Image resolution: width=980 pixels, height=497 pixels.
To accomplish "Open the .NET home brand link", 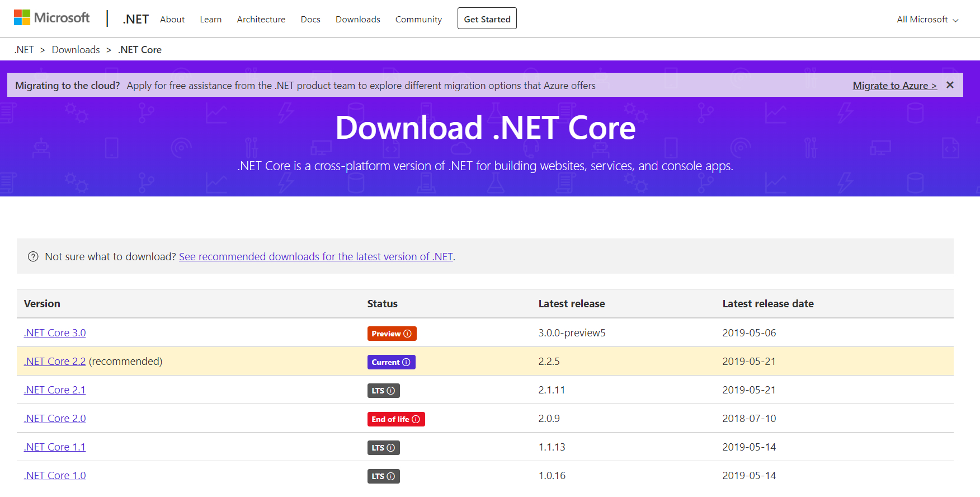I will tap(135, 19).
